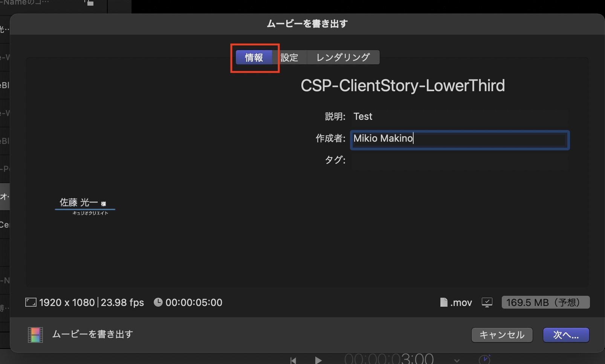Click the 00:00:05:00 duration text
605x364 pixels.
point(194,303)
